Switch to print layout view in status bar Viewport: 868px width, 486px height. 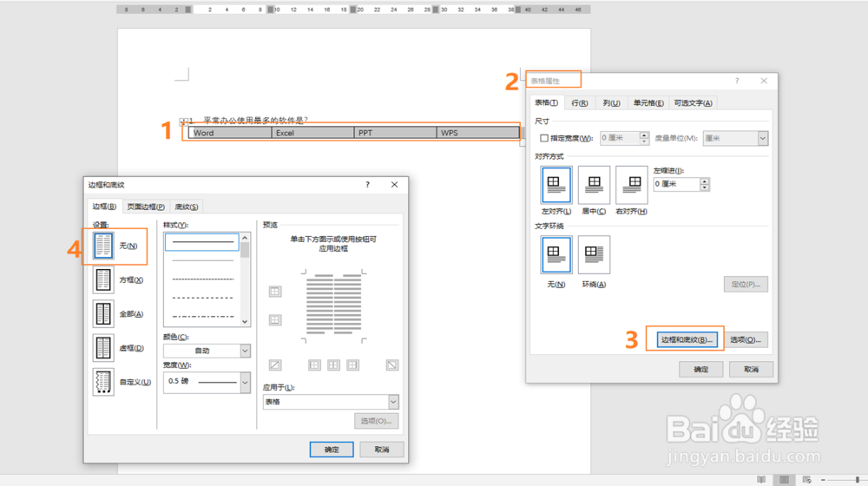(785, 479)
